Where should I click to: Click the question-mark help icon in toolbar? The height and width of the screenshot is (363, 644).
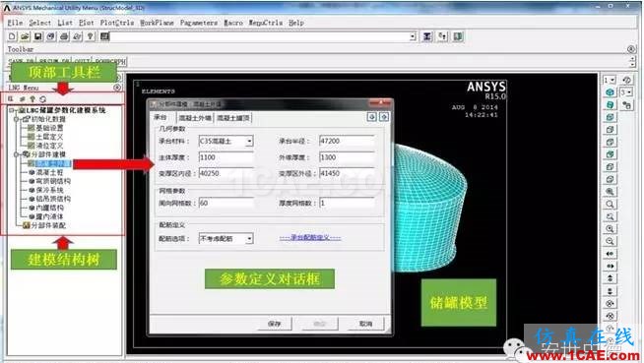(x=91, y=36)
